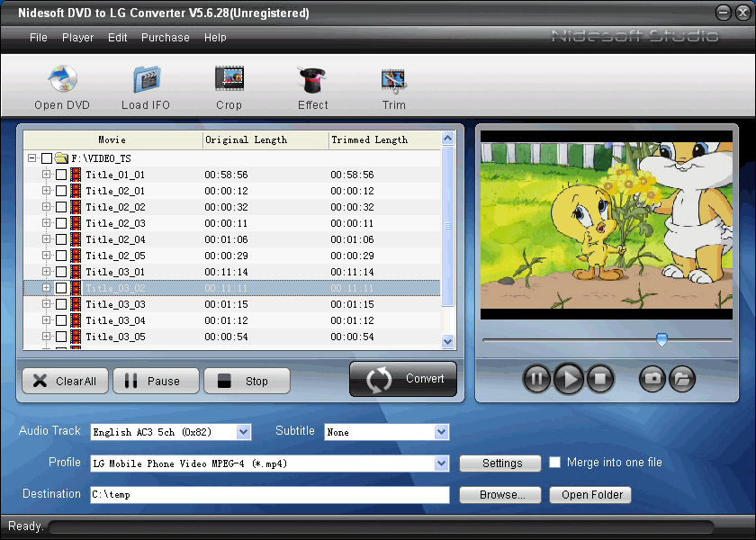Expand the Title_01_01 node

46,174
